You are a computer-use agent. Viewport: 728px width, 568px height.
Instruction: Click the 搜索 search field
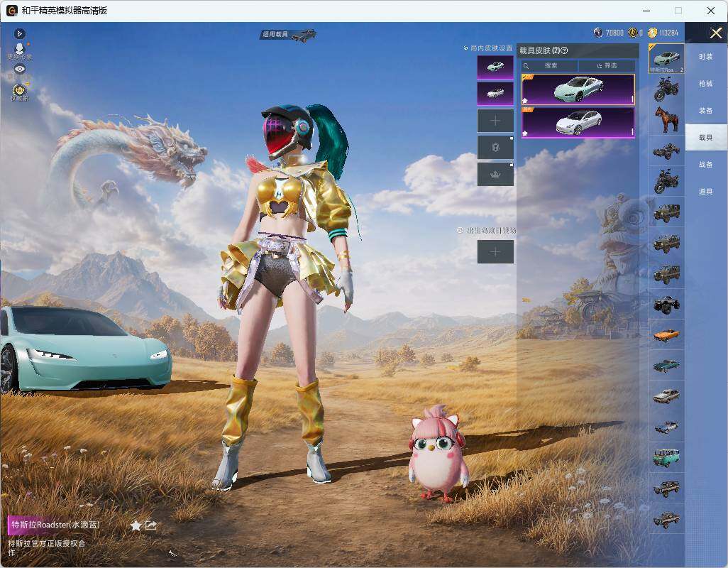[x=549, y=65]
